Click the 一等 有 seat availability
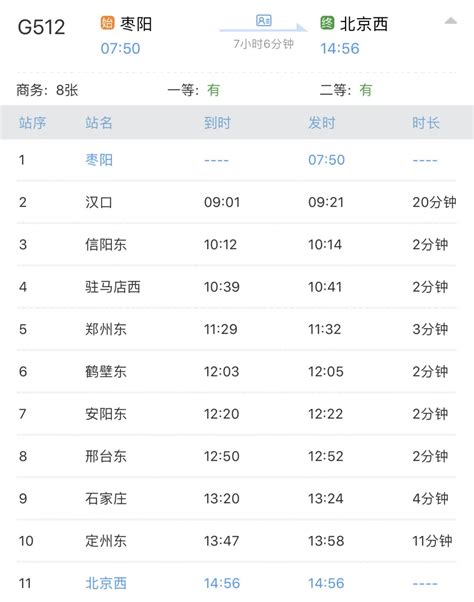The height and width of the screenshot is (602, 474). point(193,90)
